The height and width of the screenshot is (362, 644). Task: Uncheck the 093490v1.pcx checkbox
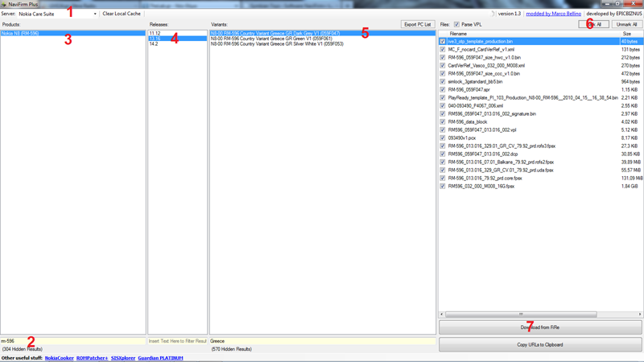[x=442, y=138]
